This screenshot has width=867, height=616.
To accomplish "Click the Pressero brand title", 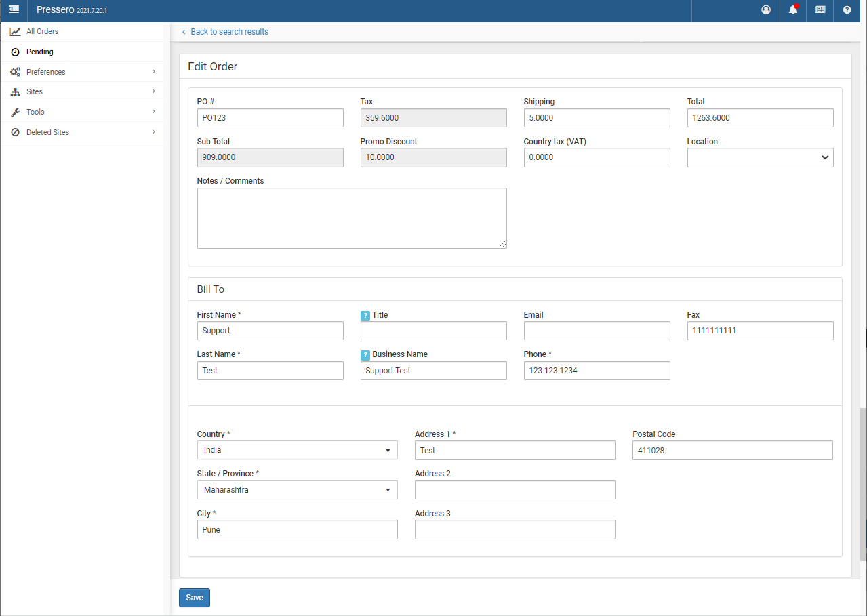I will [x=56, y=10].
